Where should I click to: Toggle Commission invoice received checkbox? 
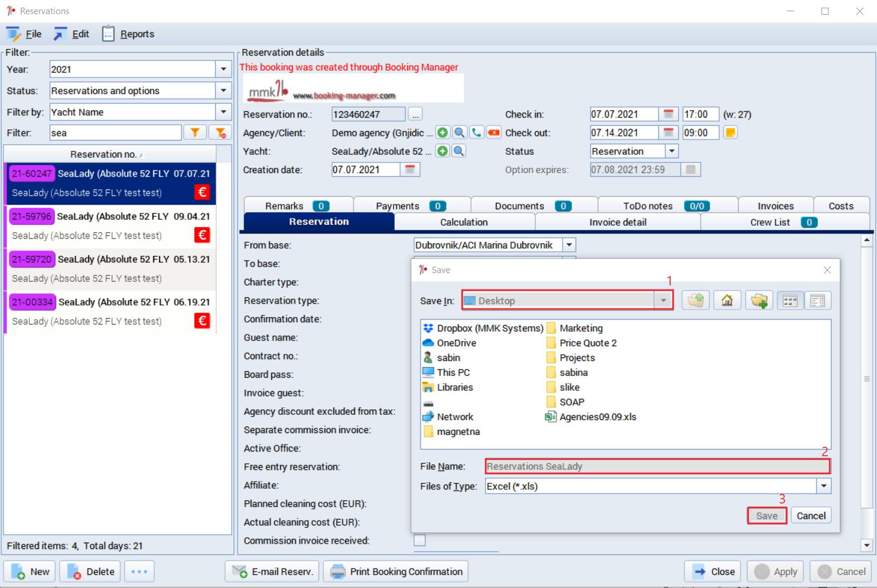pos(420,540)
